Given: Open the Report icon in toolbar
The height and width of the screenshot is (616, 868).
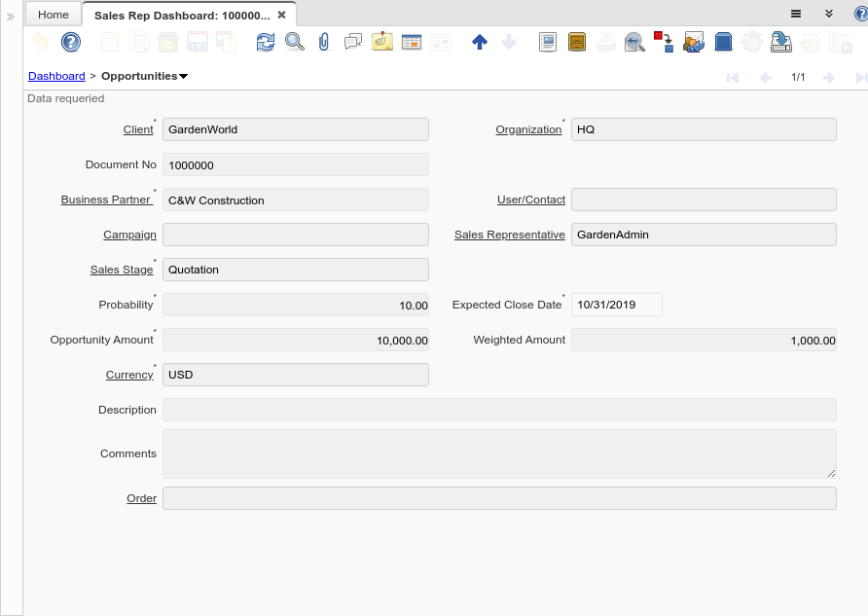Looking at the screenshot, I should point(548,42).
